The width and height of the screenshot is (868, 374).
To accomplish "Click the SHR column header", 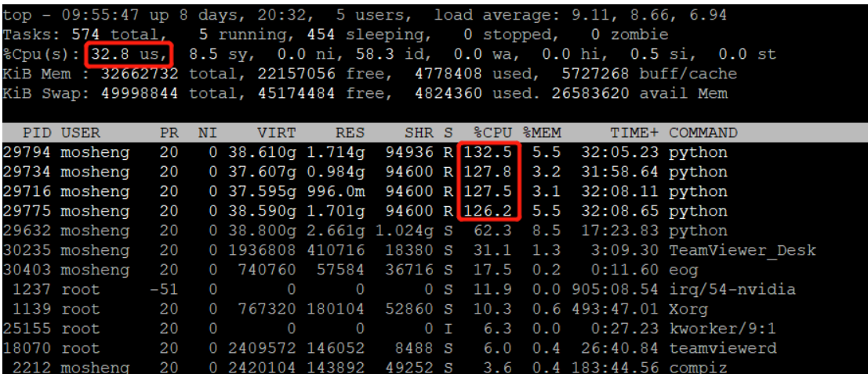I will coord(419,133).
